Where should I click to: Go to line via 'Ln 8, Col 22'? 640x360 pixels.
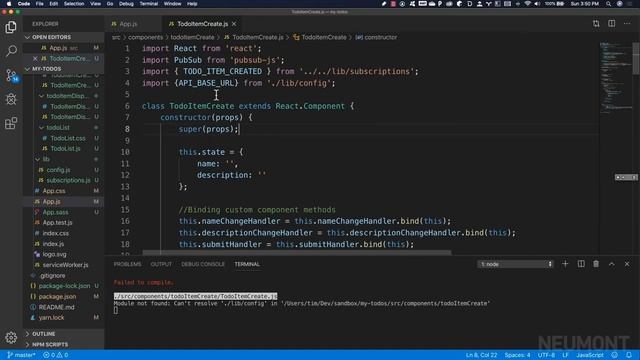click(481, 355)
